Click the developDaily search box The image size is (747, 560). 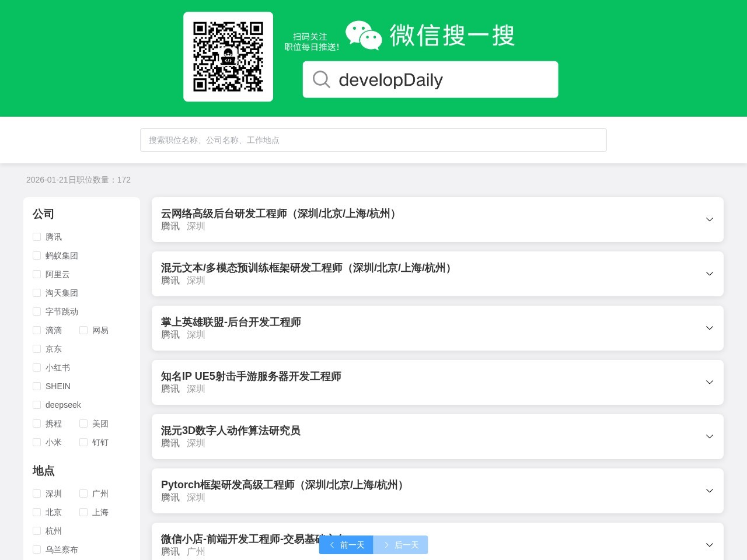[430, 79]
